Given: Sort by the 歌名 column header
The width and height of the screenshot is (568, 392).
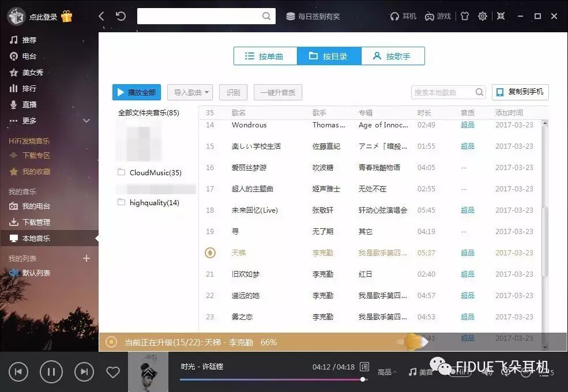Looking at the screenshot, I should click(x=238, y=112).
